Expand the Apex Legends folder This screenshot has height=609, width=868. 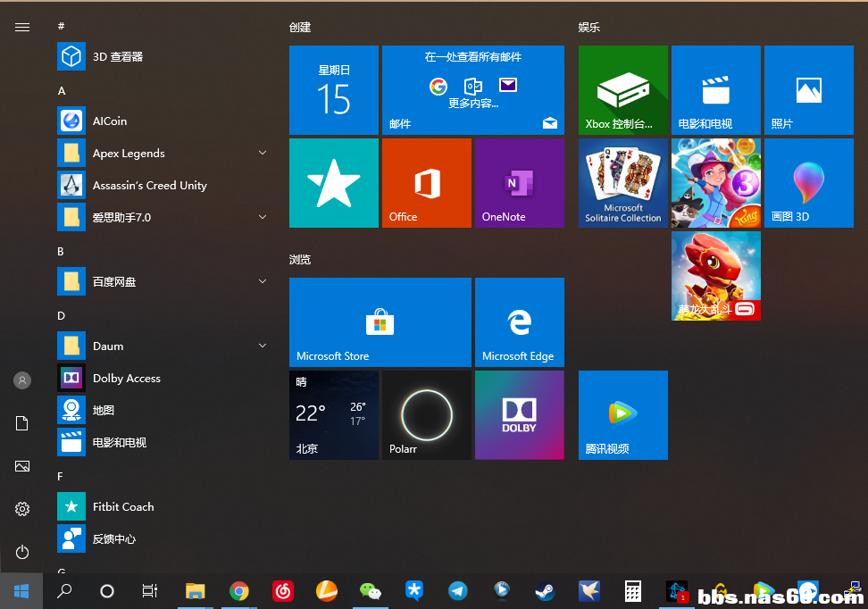point(263,154)
